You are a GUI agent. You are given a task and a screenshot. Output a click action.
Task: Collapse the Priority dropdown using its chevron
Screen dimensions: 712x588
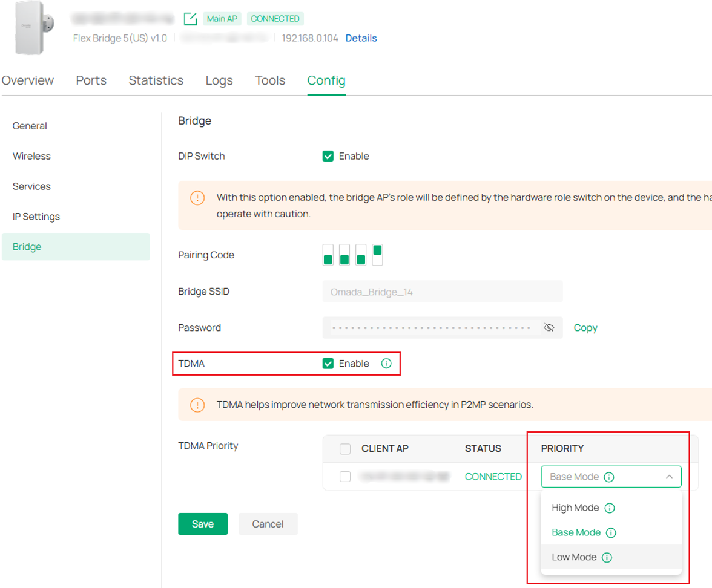tap(669, 477)
